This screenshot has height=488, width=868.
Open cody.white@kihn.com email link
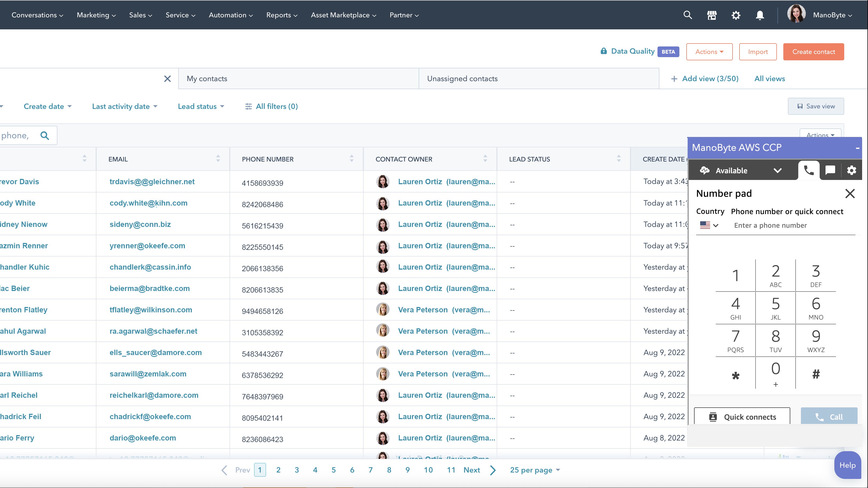[x=148, y=203]
